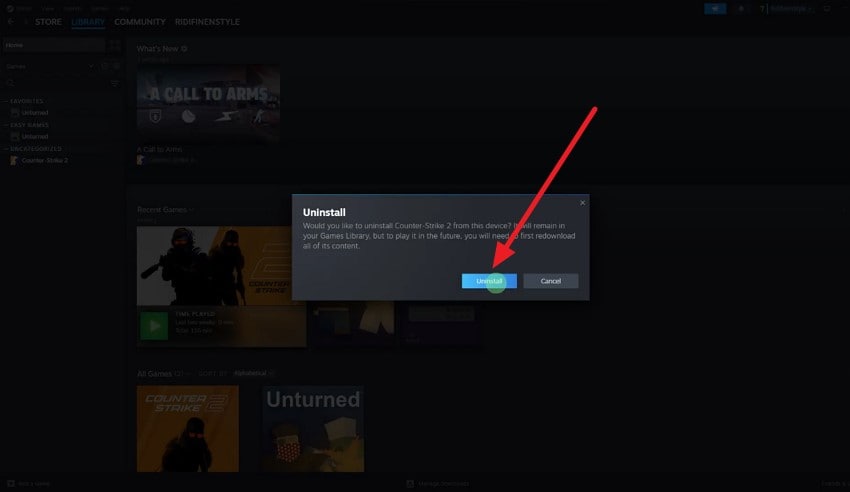Click the recent-activity clock icon in sidebar
The image size is (850, 492).
pos(105,66)
